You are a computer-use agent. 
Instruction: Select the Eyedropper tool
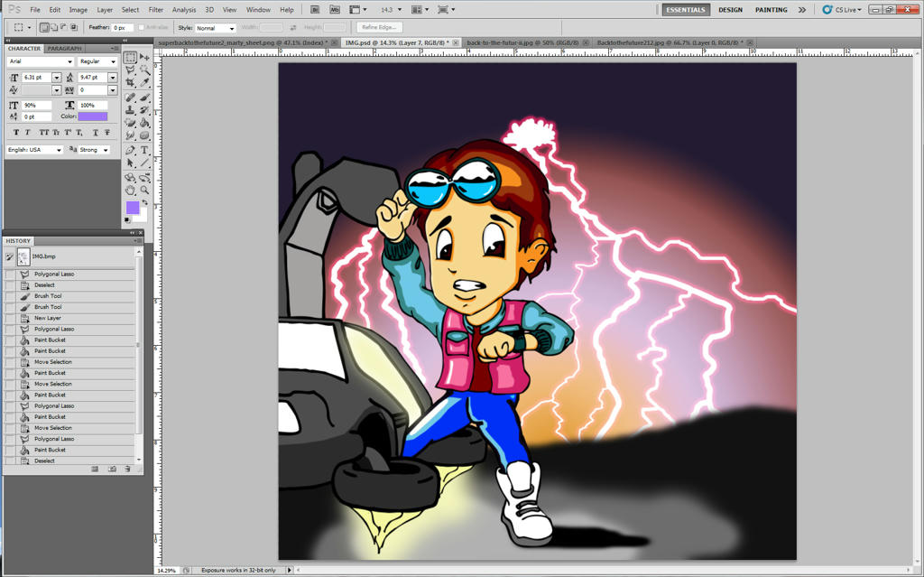tap(145, 83)
